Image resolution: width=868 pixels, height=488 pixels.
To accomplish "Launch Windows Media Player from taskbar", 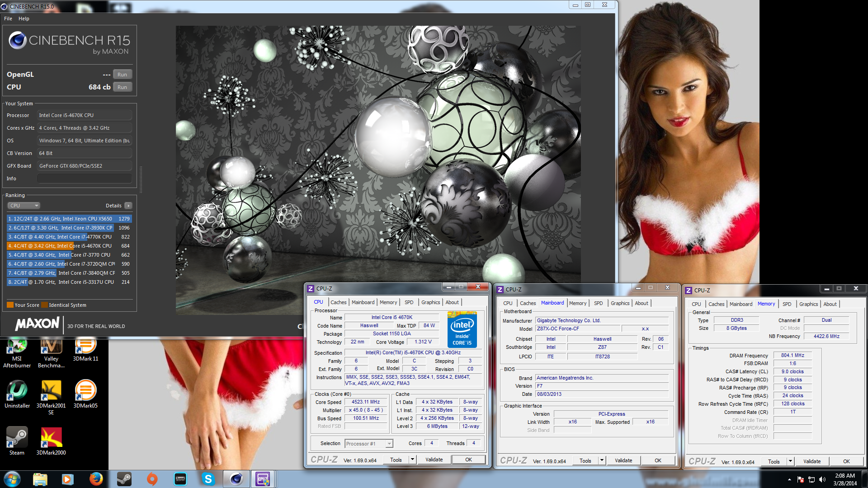I will pos(68,479).
